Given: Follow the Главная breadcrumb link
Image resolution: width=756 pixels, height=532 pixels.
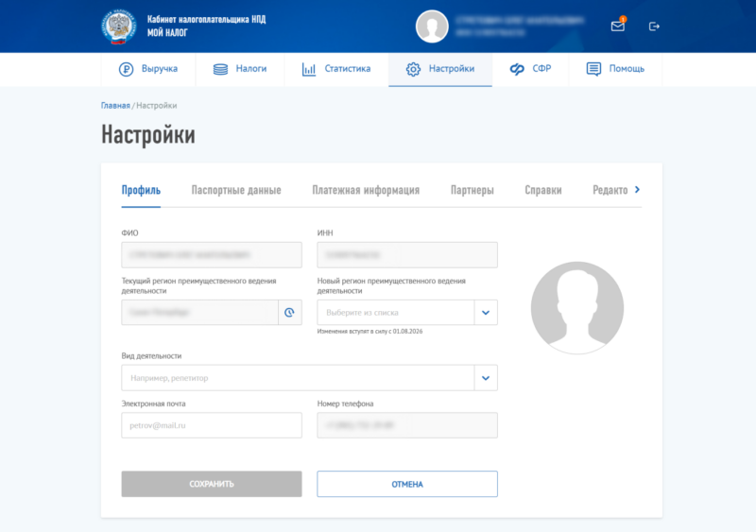Looking at the screenshot, I should click(115, 106).
